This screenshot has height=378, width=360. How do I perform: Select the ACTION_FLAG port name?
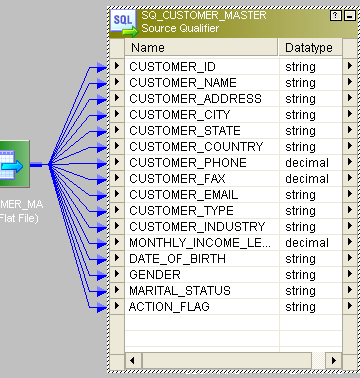pos(169,307)
